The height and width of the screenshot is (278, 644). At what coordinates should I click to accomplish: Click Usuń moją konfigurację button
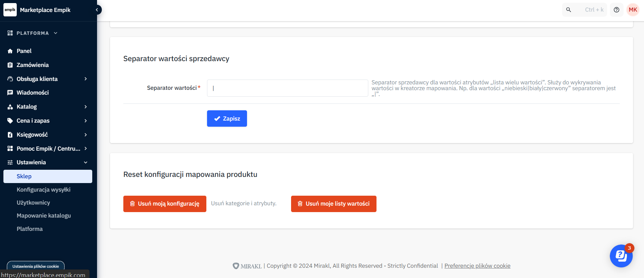[x=165, y=204]
